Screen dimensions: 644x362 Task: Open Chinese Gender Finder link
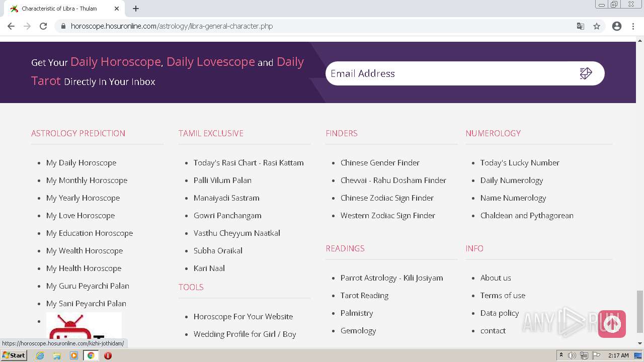point(380,162)
